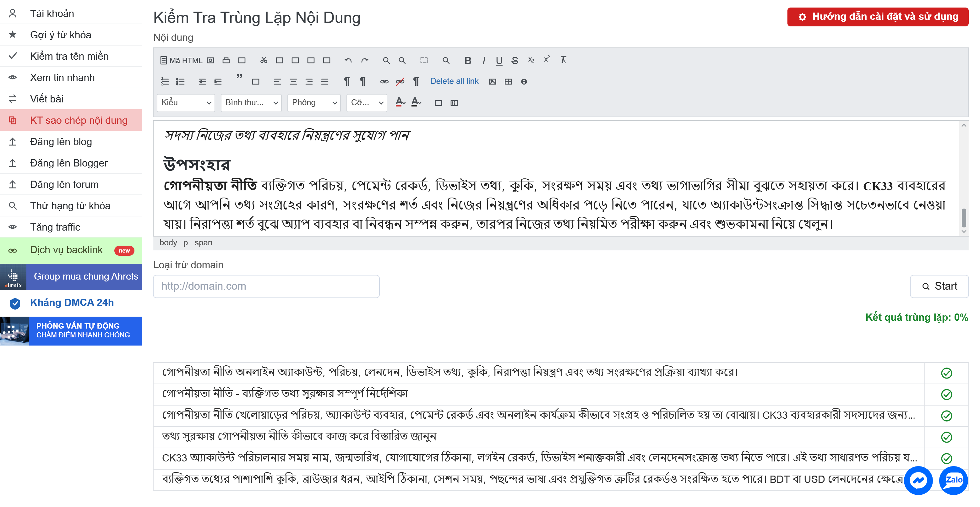Select the 'span' element in editor path
Image resolution: width=980 pixels, height=507 pixels.
tap(203, 243)
